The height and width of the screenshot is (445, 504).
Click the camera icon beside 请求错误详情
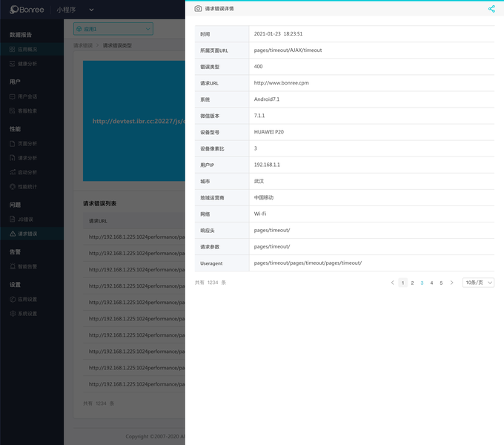198,9
